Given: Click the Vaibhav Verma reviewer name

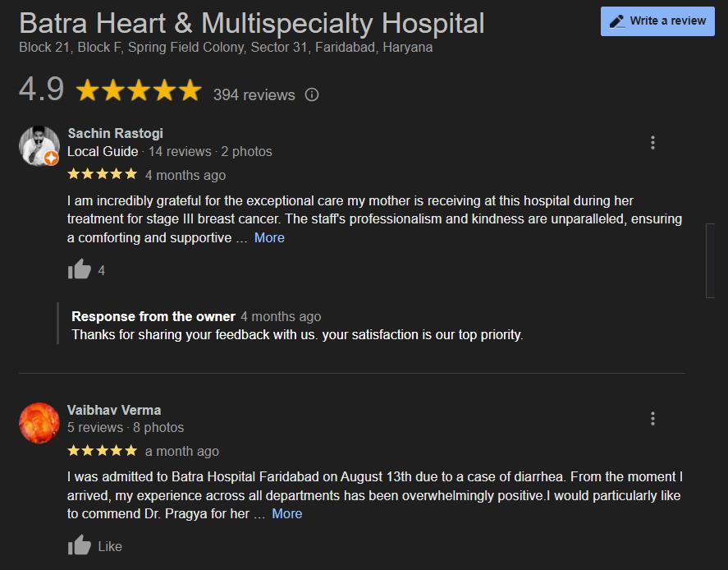Looking at the screenshot, I should (114, 410).
